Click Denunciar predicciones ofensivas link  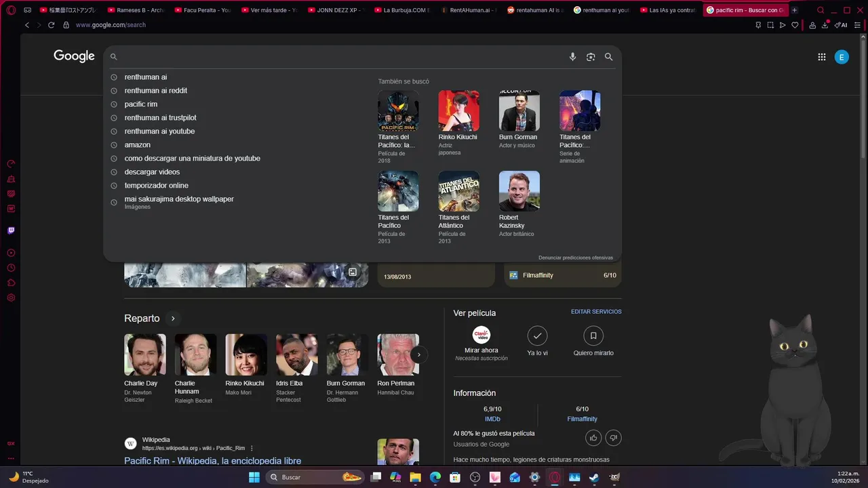pyautogui.click(x=576, y=258)
